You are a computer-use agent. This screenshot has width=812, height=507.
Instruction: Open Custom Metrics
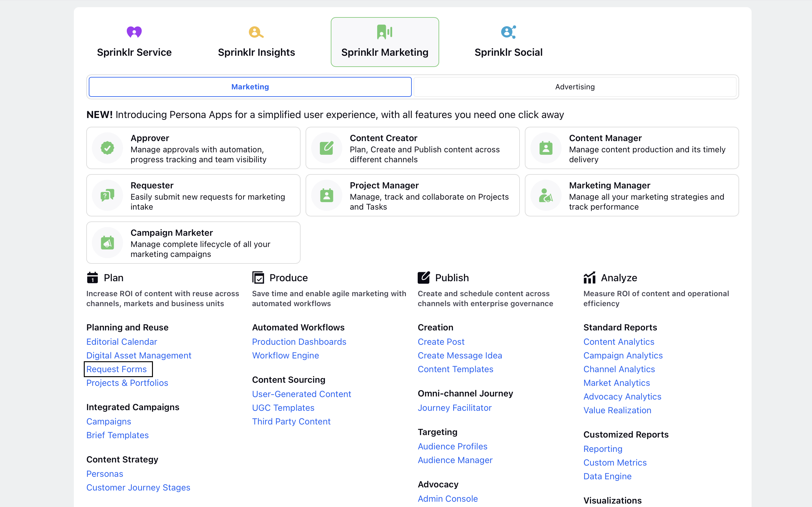click(615, 463)
